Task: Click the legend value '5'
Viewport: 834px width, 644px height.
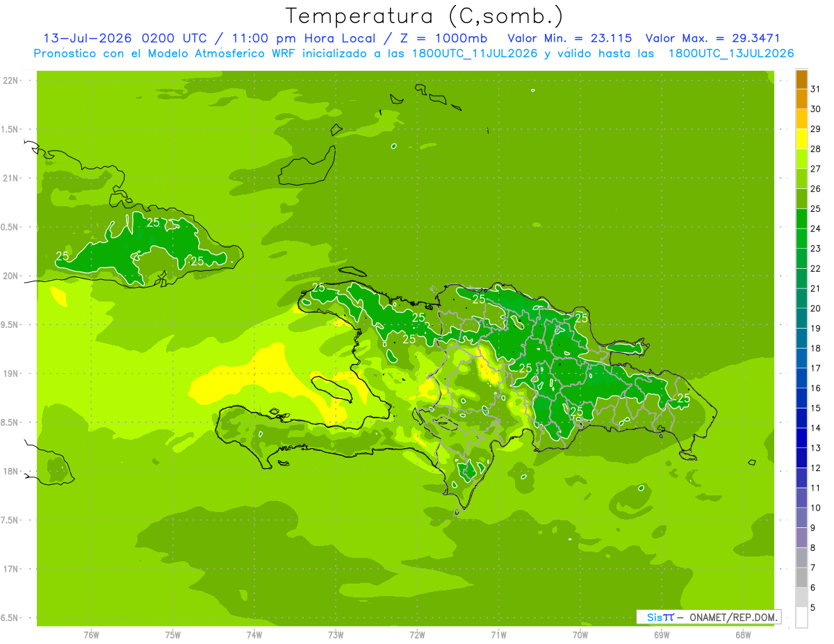Action: (x=812, y=607)
